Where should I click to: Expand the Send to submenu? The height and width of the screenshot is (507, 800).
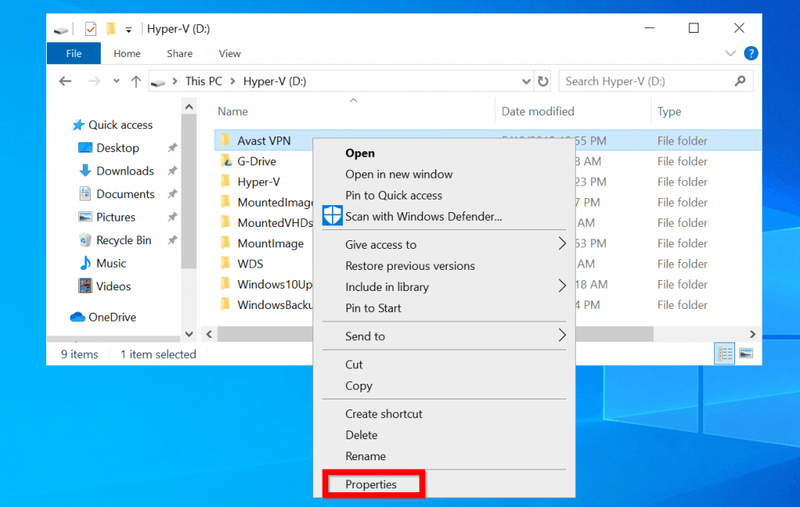point(562,335)
